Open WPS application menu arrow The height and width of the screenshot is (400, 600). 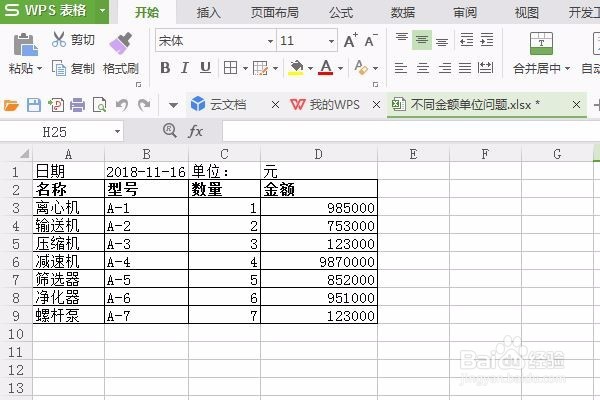click(x=102, y=11)
